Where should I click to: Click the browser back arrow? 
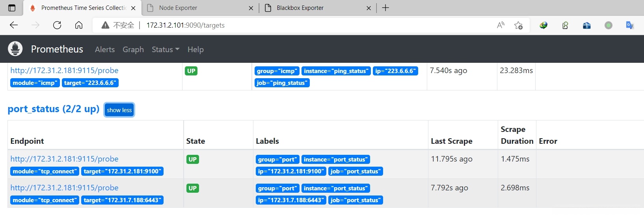point(14,25)
